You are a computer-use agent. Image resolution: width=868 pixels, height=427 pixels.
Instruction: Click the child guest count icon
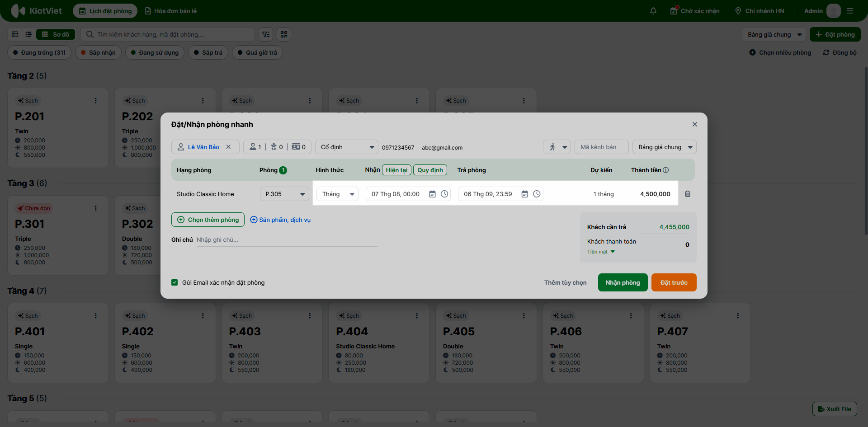pyautogui.click(x=274, y=147)
